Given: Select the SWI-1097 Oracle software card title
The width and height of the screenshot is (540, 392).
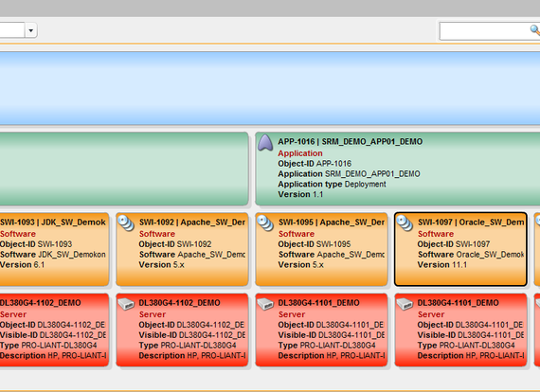Looking at the screenshot, I should [x=471, y=223].
